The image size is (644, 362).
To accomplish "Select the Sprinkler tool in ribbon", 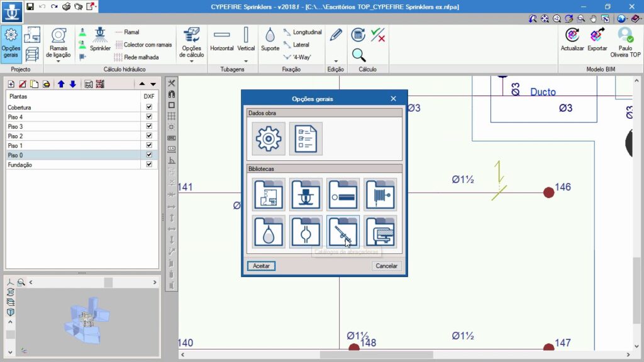I will pos(100,40).
